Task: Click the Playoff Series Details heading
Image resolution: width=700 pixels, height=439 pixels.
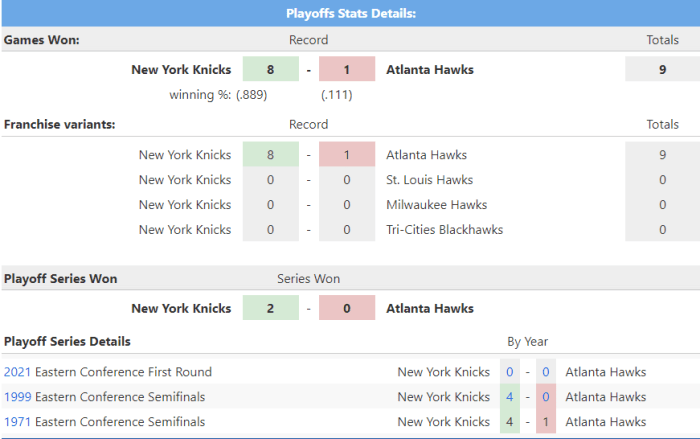Action: 66,341
